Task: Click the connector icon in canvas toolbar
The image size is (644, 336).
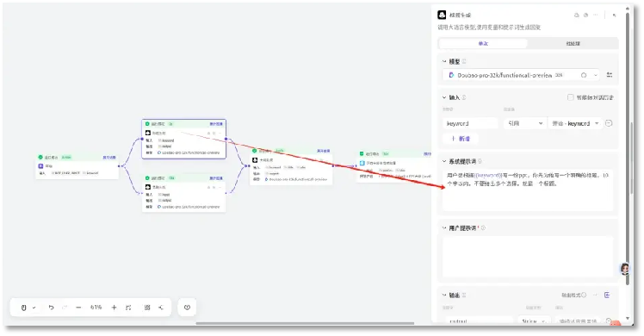Action: tap(161, 308)
